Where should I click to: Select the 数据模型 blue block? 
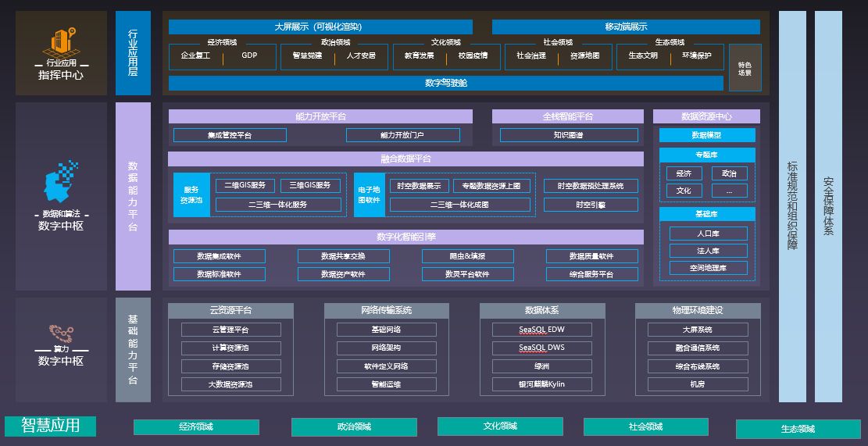pyautogui.click(x=707, y=135)
